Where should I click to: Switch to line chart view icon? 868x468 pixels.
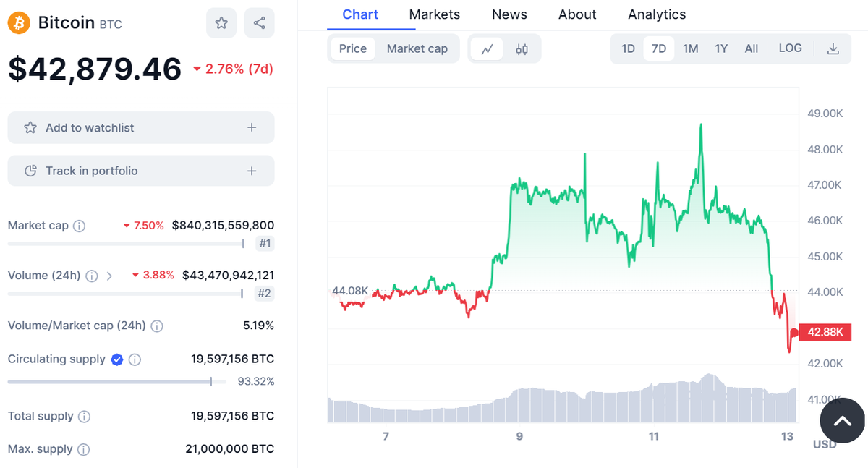pos(488,49)
